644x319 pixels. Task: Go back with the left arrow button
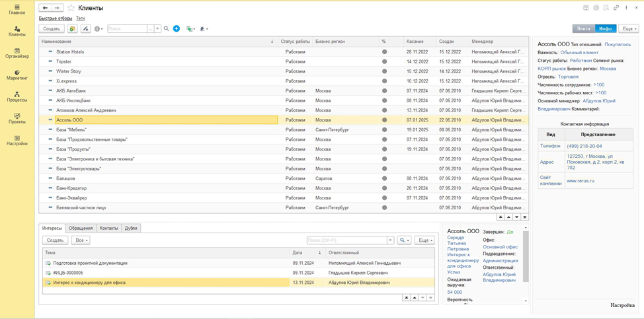[45, 8]
